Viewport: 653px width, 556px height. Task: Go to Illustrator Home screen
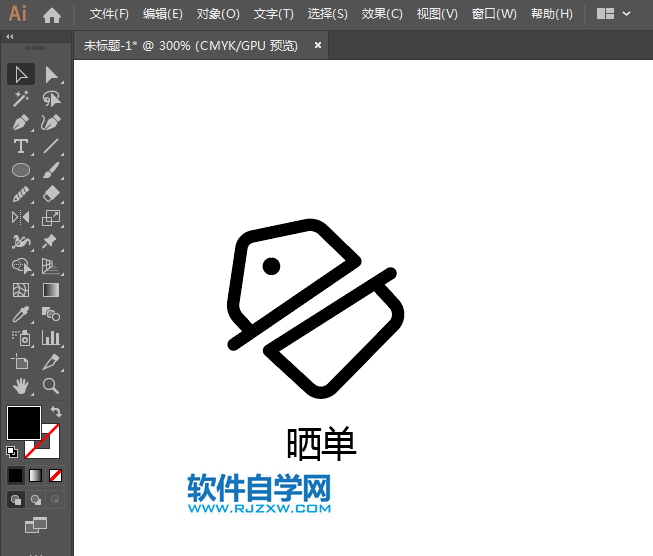pos(52,15)
